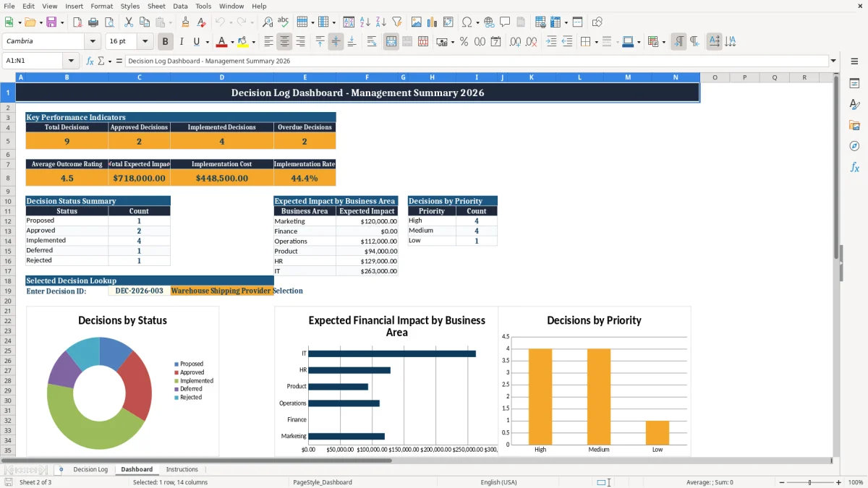Switch to the Decision Log sheet tab
Viewport: 868px width, 488px height.
point(90,470)
